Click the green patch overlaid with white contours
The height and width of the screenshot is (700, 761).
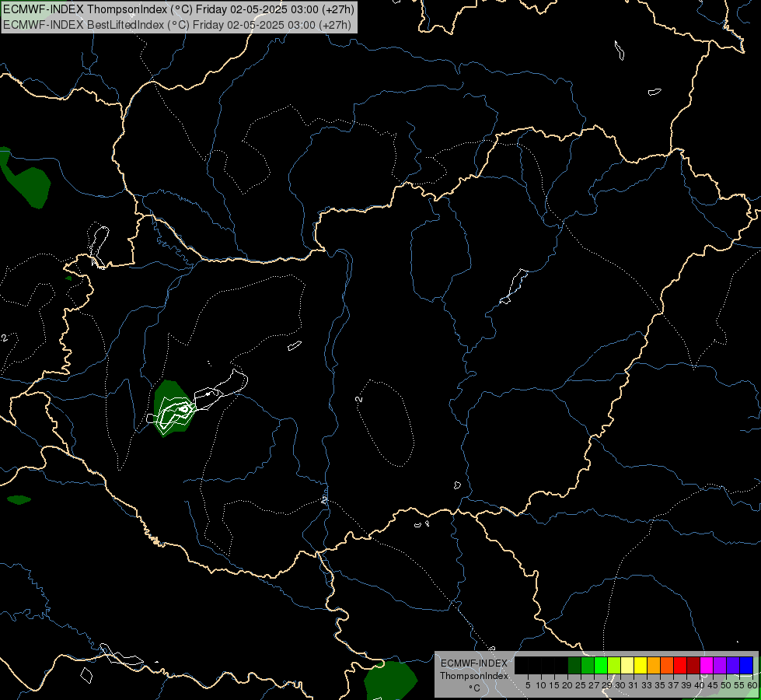pyautogui.click(x=173, y=409)
